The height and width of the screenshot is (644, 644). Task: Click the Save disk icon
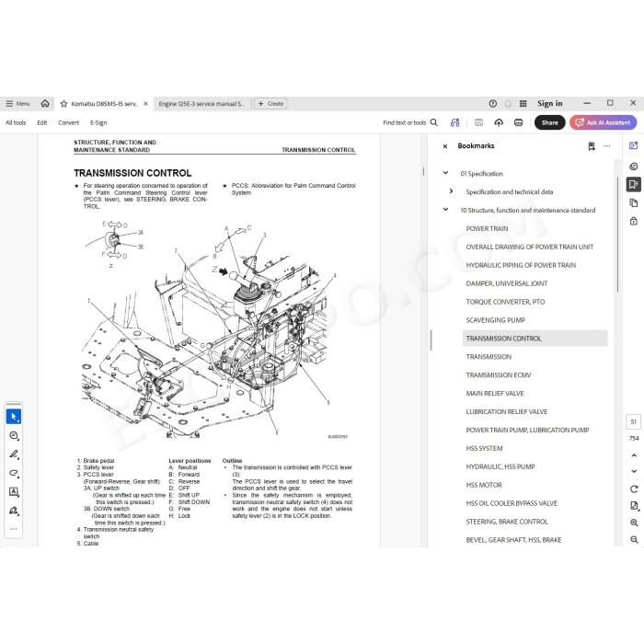coord(478,122)
